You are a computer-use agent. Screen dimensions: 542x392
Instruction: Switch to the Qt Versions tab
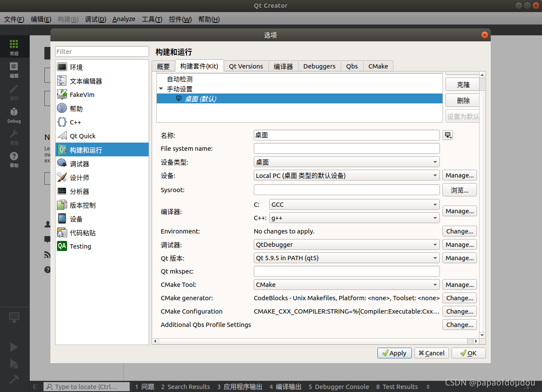[246, 66]
